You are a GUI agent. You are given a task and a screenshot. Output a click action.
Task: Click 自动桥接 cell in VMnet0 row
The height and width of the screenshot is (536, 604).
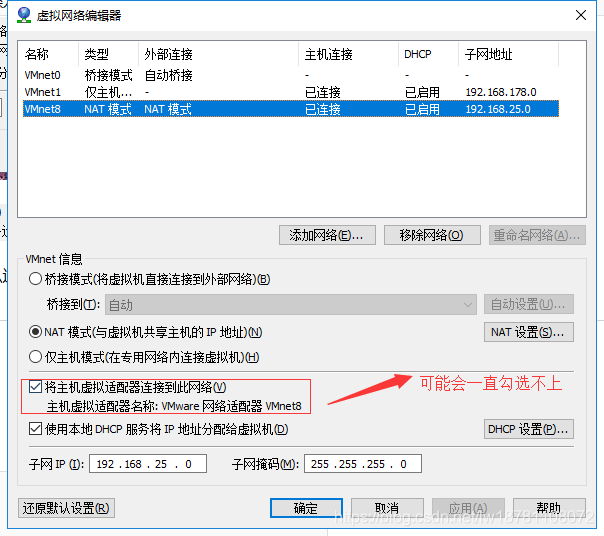point(168,75)
